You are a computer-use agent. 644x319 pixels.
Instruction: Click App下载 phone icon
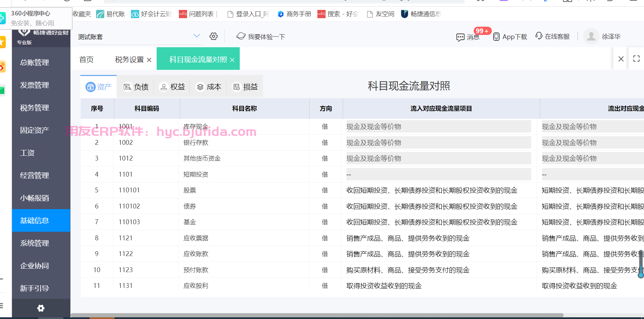(496, 37)
